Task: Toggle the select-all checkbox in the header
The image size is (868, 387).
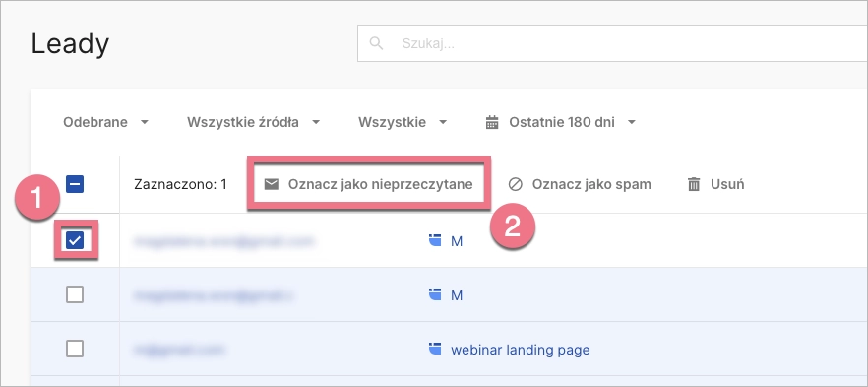Action: pos(75,184)
